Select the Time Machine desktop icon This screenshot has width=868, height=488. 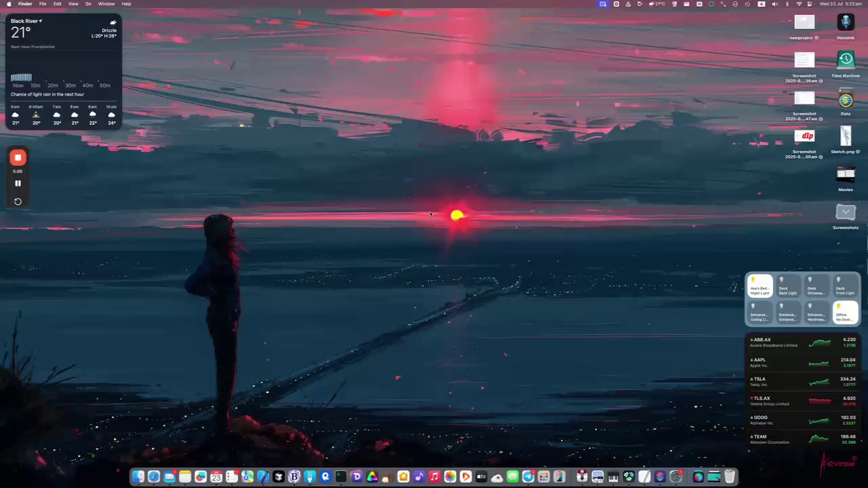[x=846, y=64]
